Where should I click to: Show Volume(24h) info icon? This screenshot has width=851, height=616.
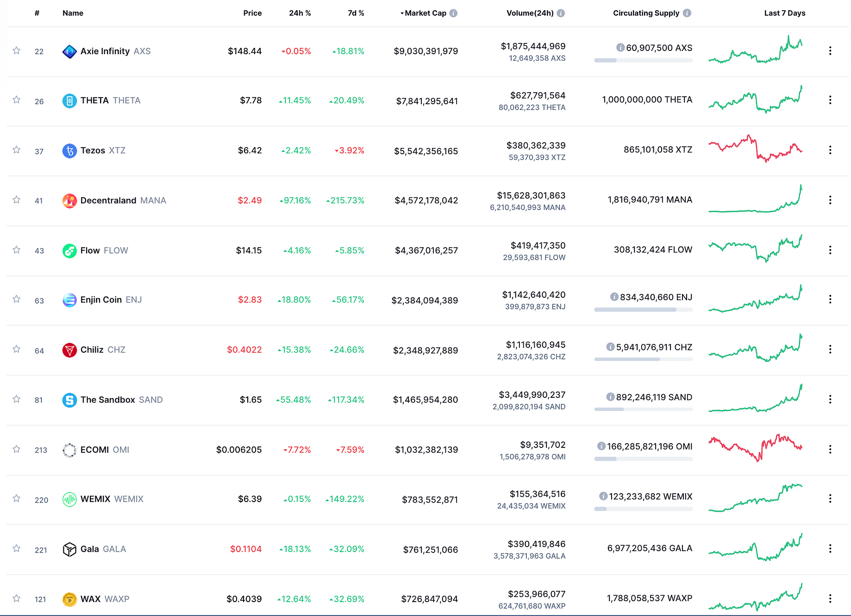pyautogui.click(x=561, y=13)
